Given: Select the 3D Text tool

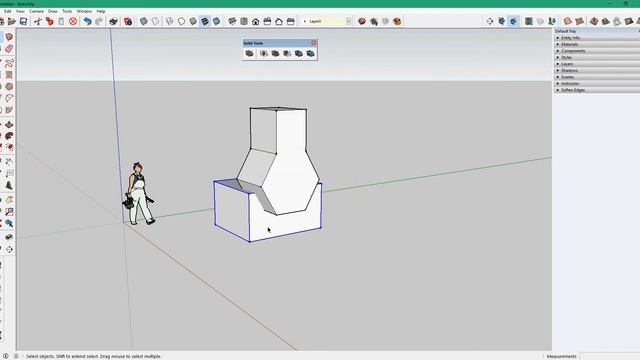Looking at the screenshot, I should tap(9, 185).
